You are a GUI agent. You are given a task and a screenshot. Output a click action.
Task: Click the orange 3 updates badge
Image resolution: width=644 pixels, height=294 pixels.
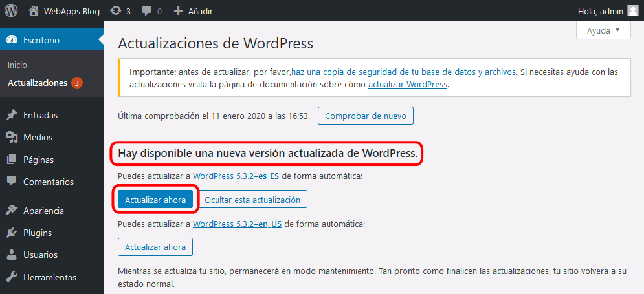tap(77, 83)
